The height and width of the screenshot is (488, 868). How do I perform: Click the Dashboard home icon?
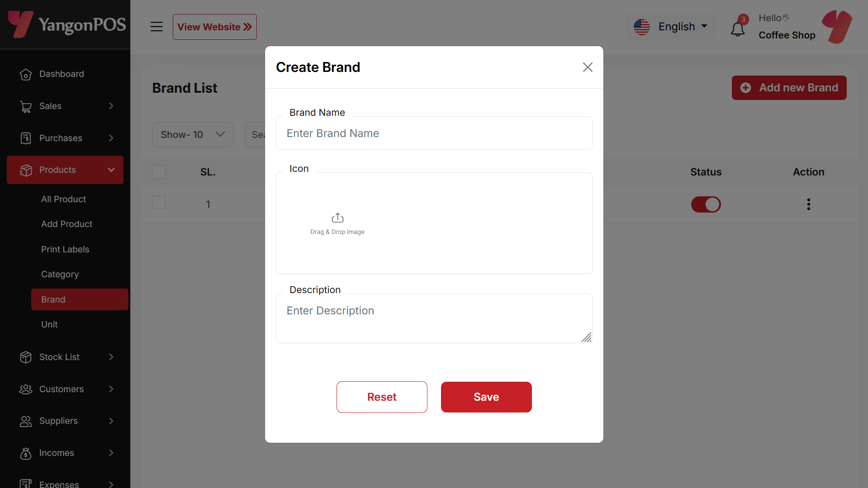click(26, 74)
